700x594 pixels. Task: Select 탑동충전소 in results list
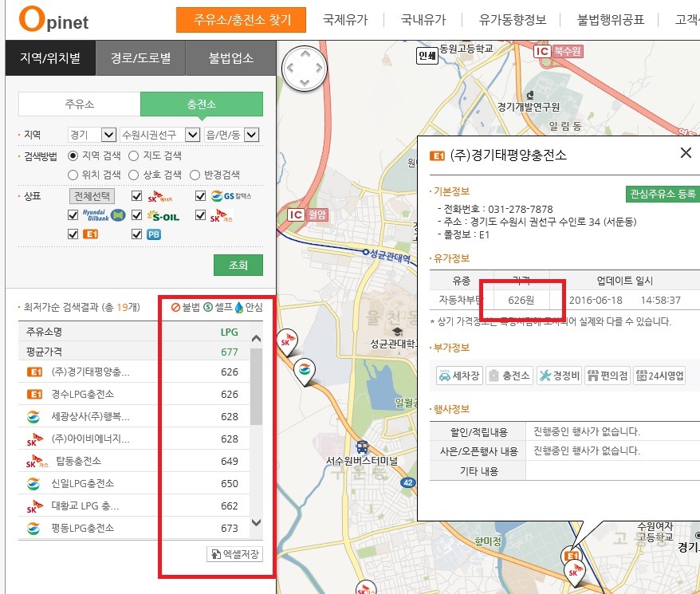(x=133, y=461)
